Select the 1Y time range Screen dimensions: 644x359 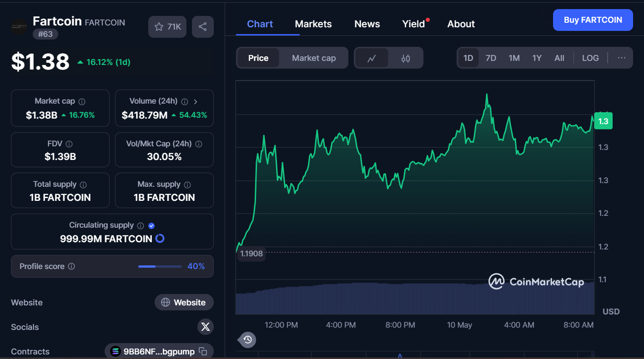click(x=537, y=58)
